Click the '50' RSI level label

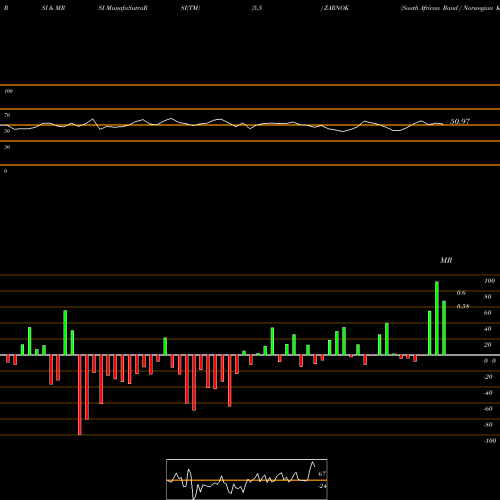pos(7,131)
